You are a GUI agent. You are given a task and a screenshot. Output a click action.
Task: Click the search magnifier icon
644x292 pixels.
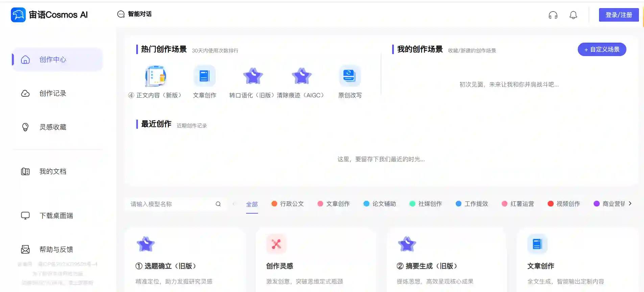(218, 204)
